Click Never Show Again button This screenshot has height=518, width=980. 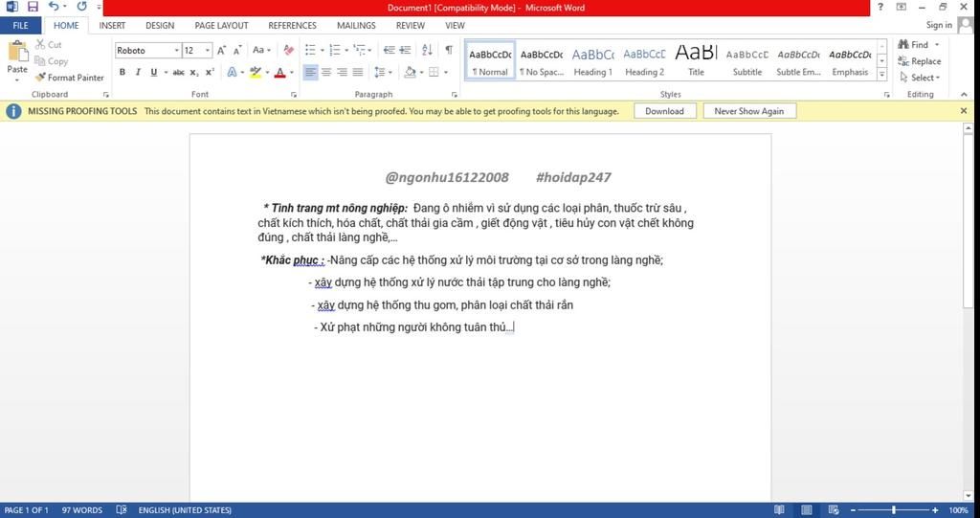tap(748, 111)
